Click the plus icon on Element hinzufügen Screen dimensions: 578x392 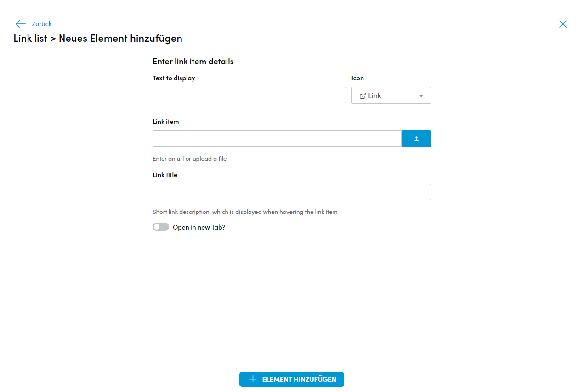tap(253, 379)
